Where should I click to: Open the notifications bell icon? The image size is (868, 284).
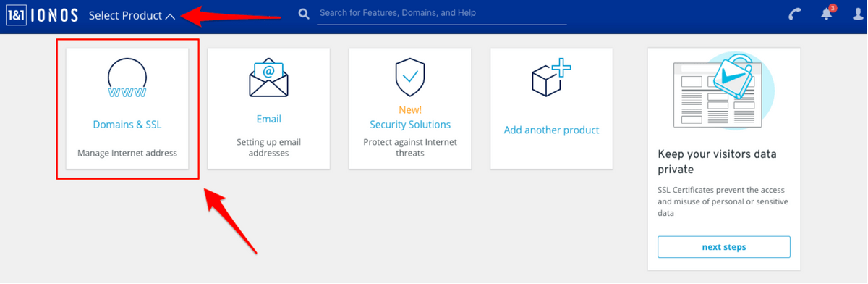pos(827,14)
